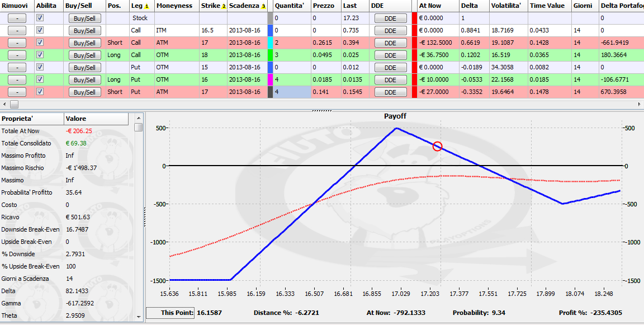
Task: Remove the Short Call strike 17 row
Action: point(17,43)
